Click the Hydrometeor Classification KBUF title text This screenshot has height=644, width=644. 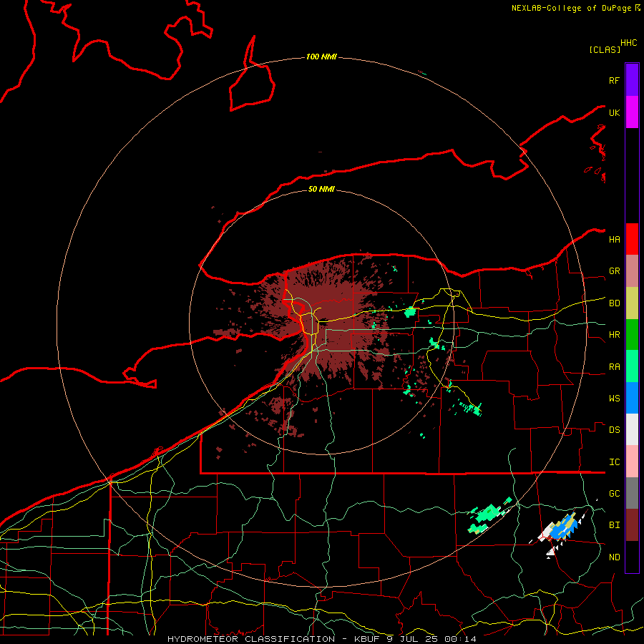[321, 639]
